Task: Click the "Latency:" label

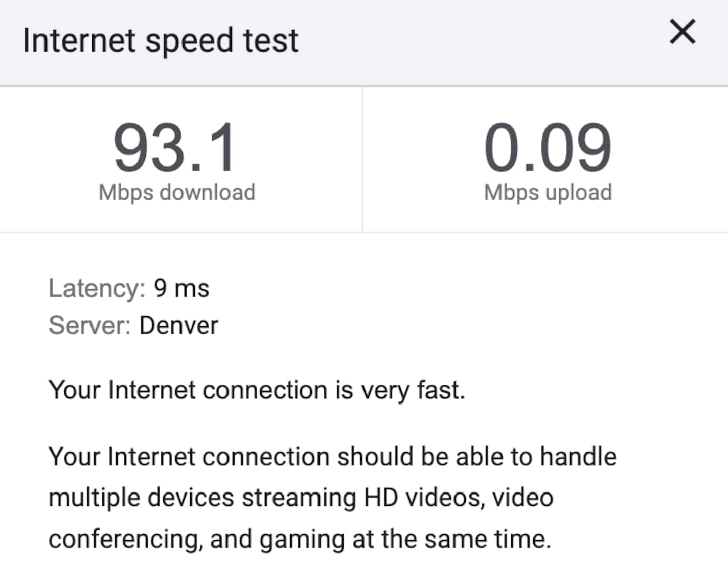Action: coord(97,289)
